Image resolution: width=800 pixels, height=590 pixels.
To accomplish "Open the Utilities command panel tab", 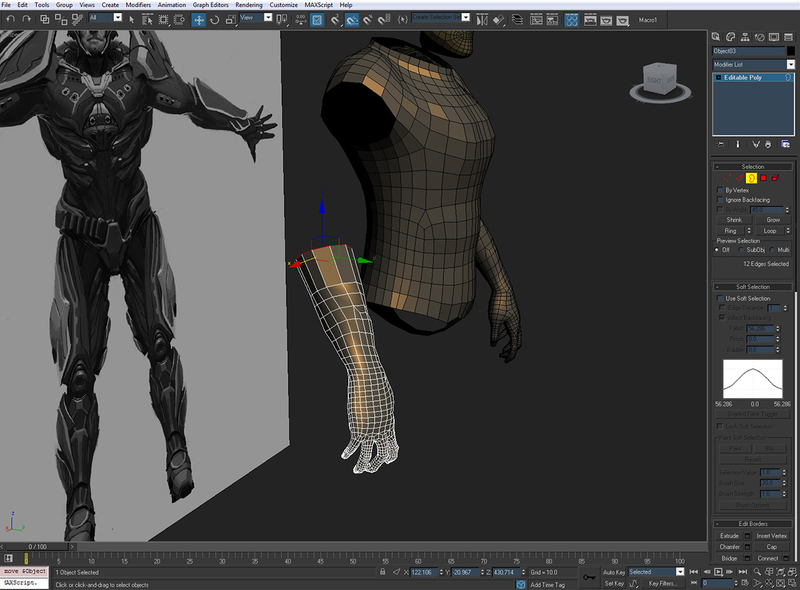I will pyautogui.click(x=789, y=37).
